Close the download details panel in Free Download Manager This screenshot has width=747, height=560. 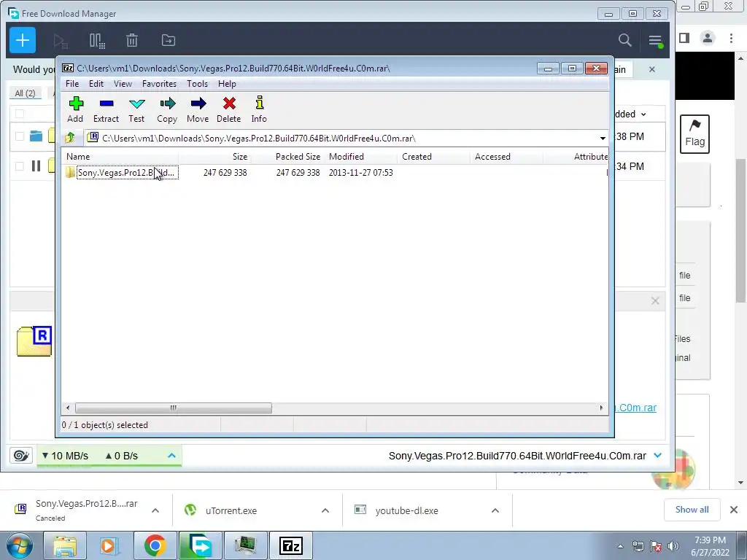tap(655, 301)
